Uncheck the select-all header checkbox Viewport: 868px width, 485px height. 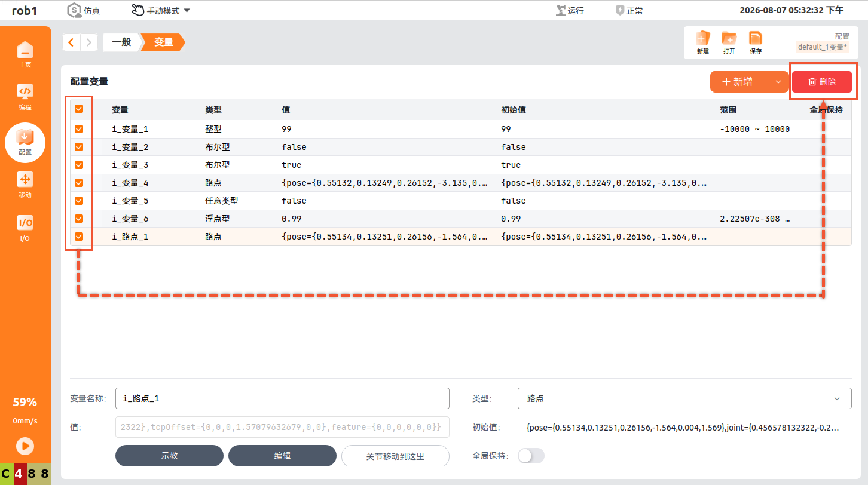[79, 109]
